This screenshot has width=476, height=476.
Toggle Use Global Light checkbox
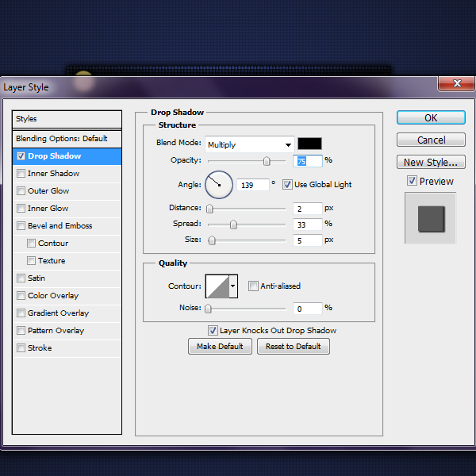click(x=287, y=185)
